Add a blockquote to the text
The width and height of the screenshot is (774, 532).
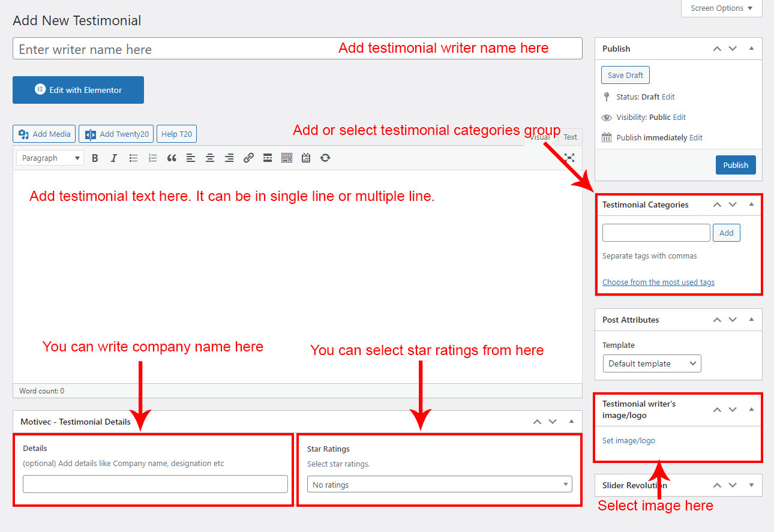point(172,158)
